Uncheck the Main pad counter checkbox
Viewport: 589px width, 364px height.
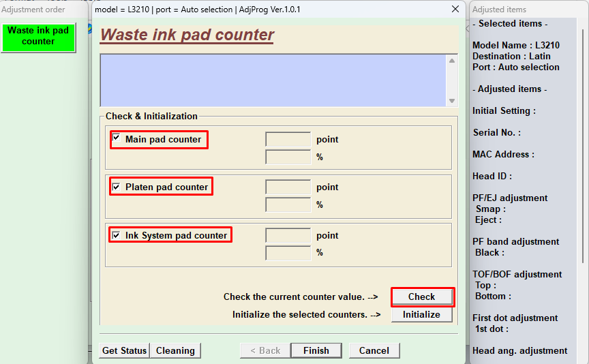[x=117, y=138]
